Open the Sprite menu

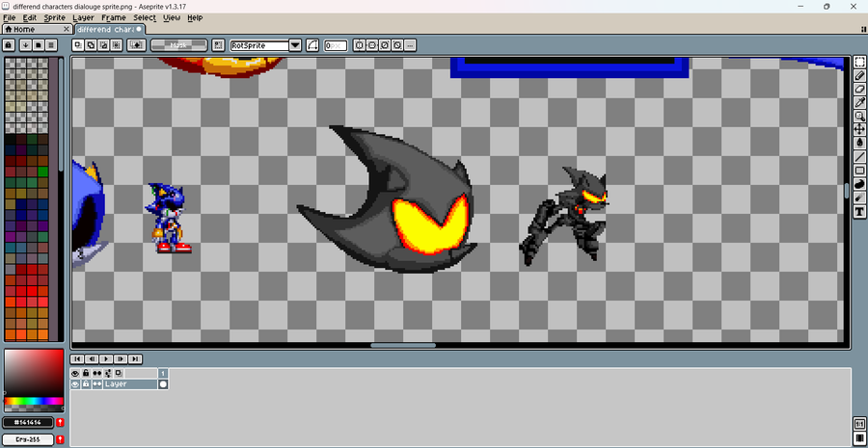[x=55, y=17]
